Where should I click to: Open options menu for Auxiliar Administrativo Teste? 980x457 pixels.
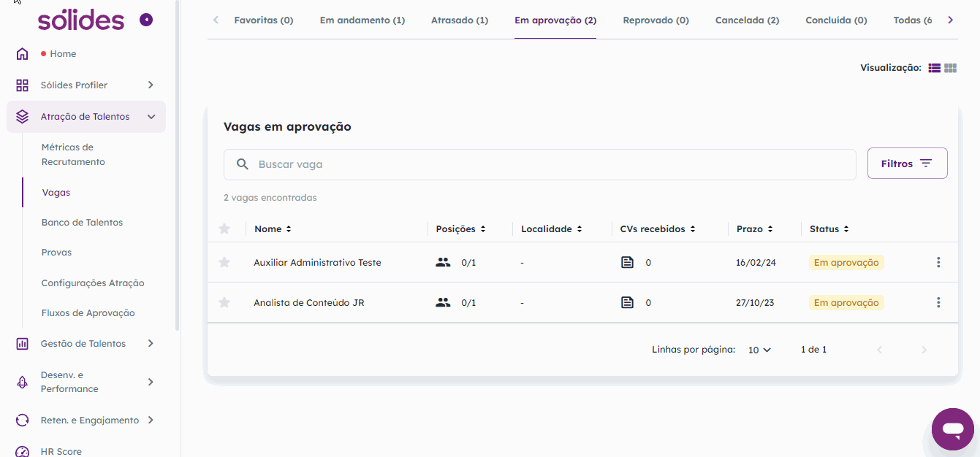click(x=938, y=262)
